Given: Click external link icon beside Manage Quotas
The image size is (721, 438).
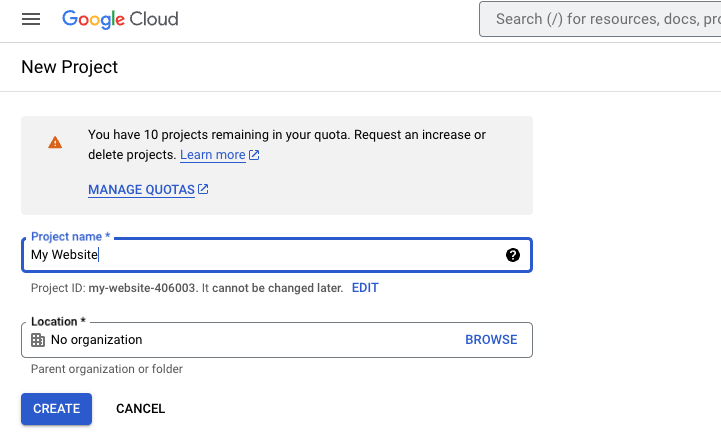Looking at the screenshot, I should (203, 189).
